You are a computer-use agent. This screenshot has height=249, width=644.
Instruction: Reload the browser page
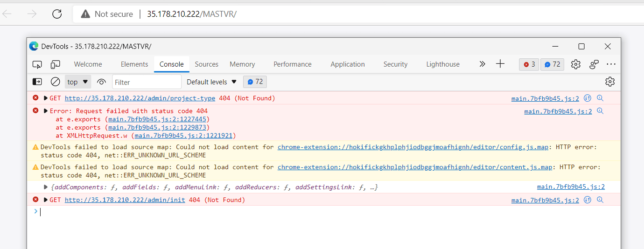[57, 14]
